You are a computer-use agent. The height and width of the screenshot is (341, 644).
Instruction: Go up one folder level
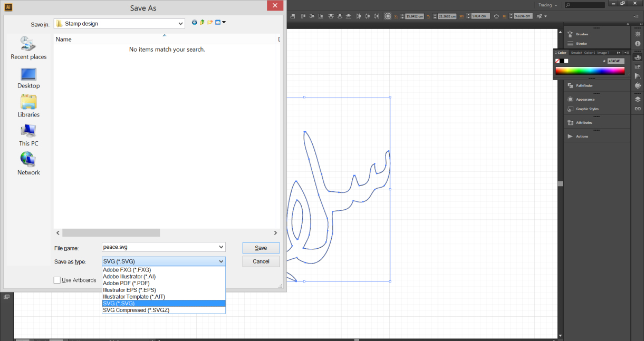[x=202, y=22]
